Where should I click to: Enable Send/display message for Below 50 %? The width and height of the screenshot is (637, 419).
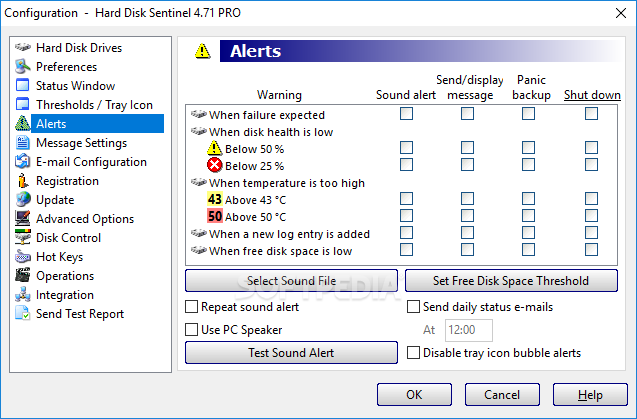[467, 148]
